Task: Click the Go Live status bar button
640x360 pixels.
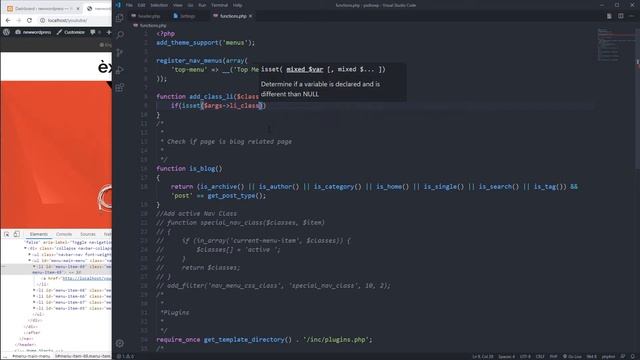Action: coord(572,356)
